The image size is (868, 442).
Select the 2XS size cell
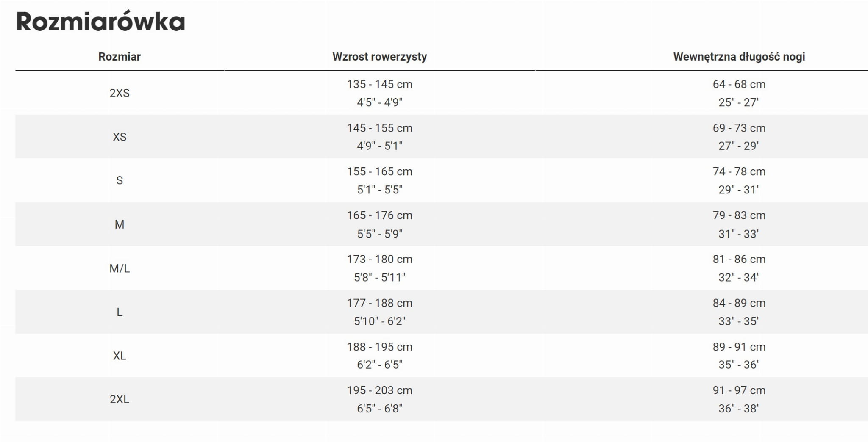point(120,93)
